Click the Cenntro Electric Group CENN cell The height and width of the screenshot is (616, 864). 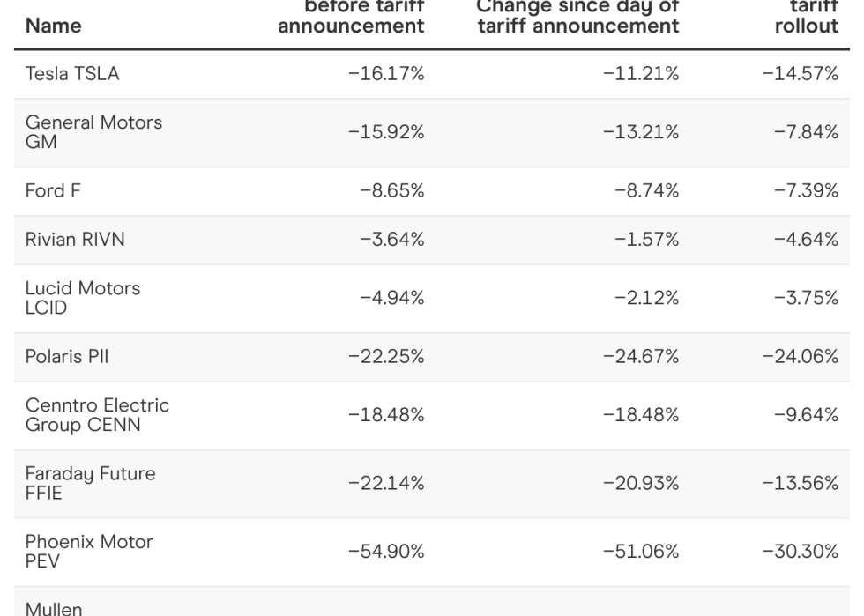99,413
